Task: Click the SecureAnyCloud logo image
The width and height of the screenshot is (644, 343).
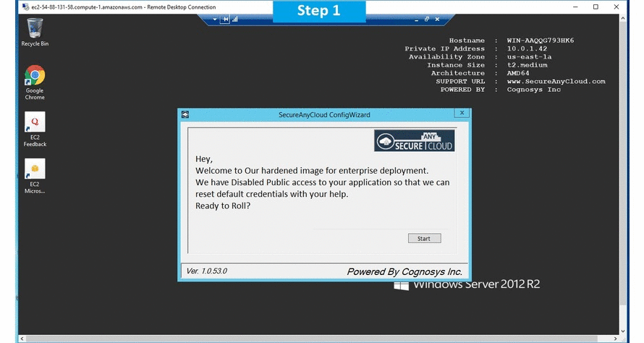Action: (414, 141)
